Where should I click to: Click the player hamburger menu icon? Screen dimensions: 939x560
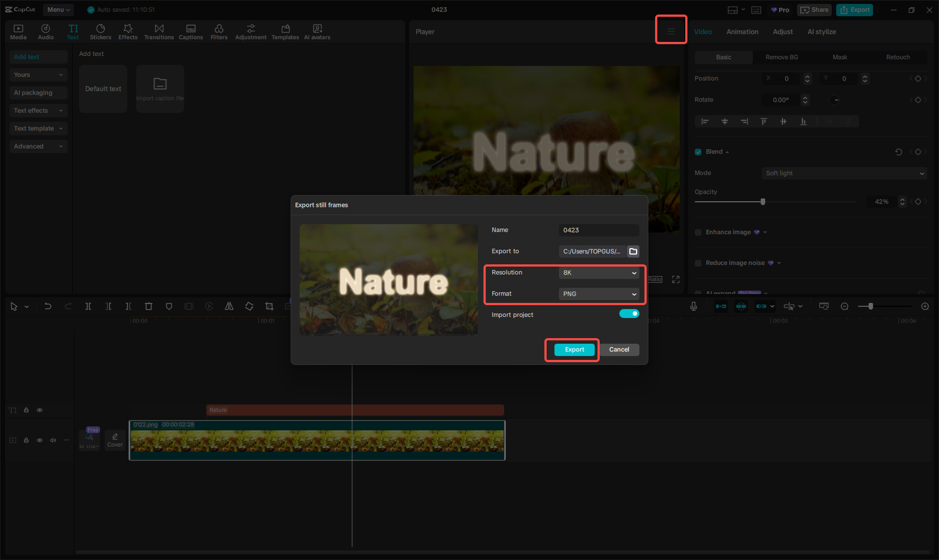point(671,32)
